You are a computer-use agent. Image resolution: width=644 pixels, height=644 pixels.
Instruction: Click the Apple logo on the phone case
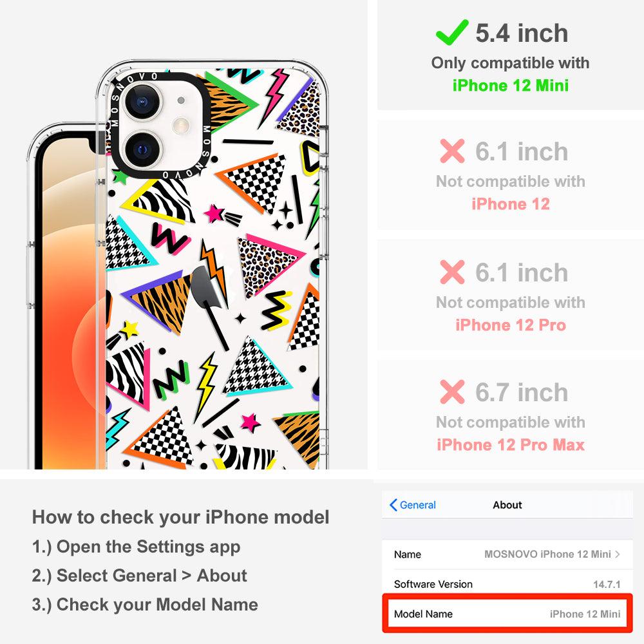(209, 287)
